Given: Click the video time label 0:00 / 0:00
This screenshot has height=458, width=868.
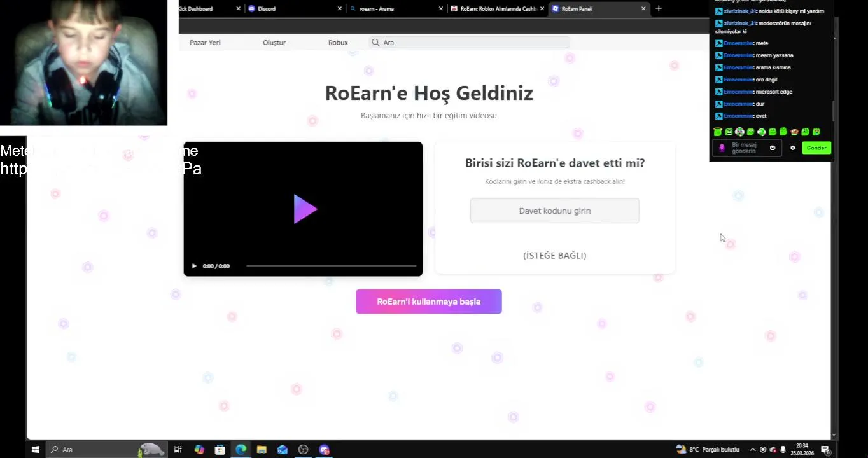Looking at the screenshot, I should [x=216, y=266].
